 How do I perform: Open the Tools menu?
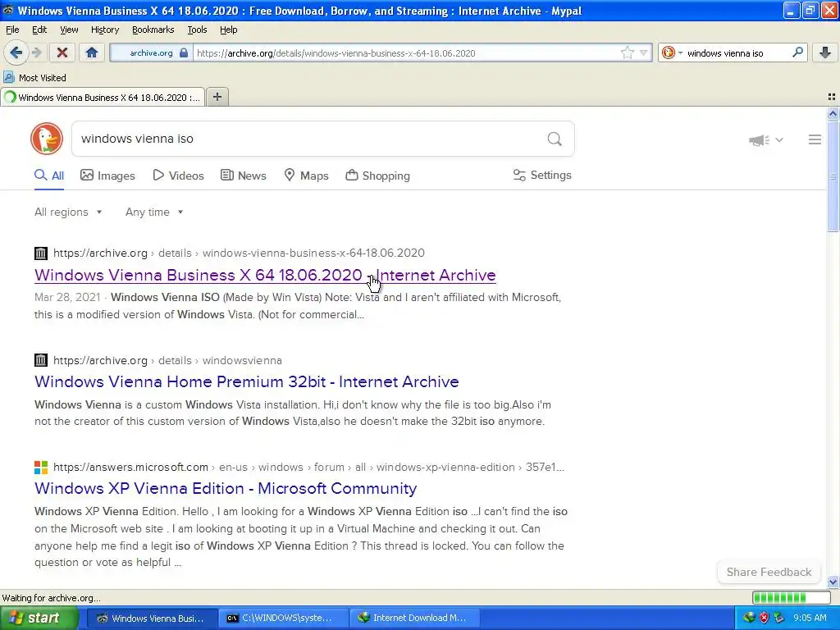pyautogui.click(x=197, y=30)
